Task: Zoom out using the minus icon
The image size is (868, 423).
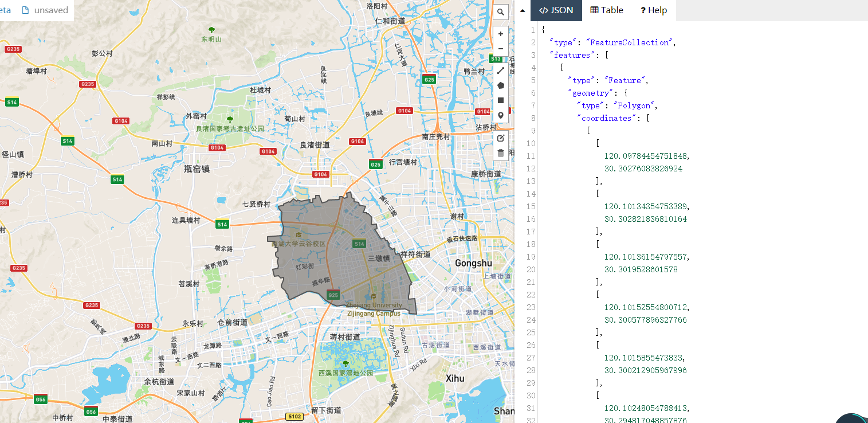Action: pos(500,48)
